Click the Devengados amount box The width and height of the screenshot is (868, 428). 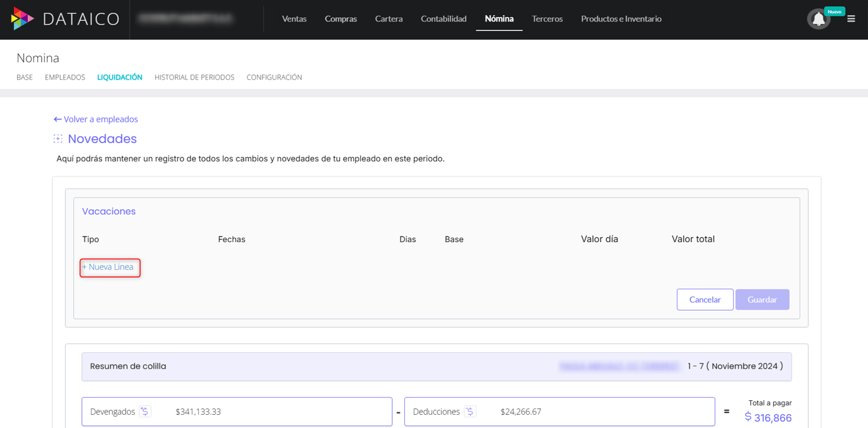point(237,412)
